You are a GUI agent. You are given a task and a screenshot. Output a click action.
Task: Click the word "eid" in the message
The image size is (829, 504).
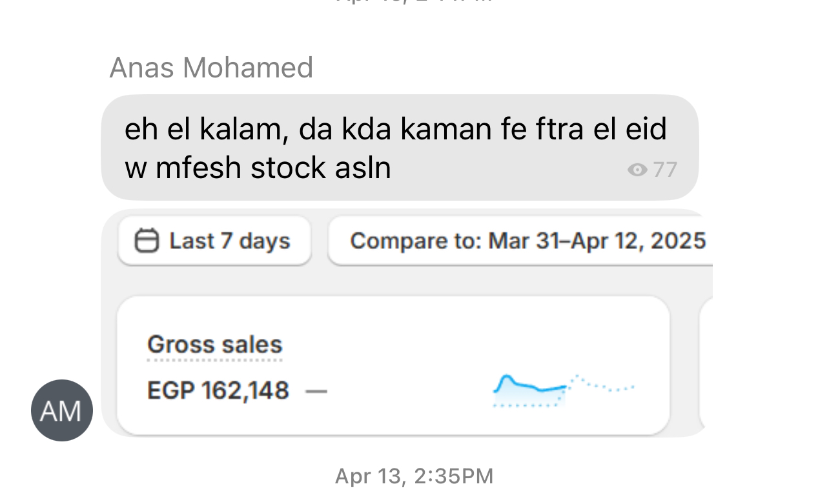tap(646, 128)
